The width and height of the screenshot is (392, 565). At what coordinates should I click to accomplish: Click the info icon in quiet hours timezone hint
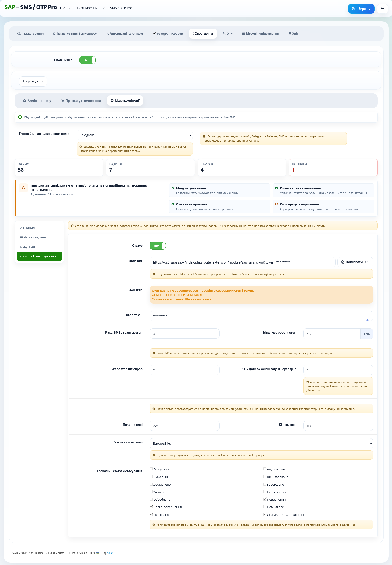coord(154,455)
